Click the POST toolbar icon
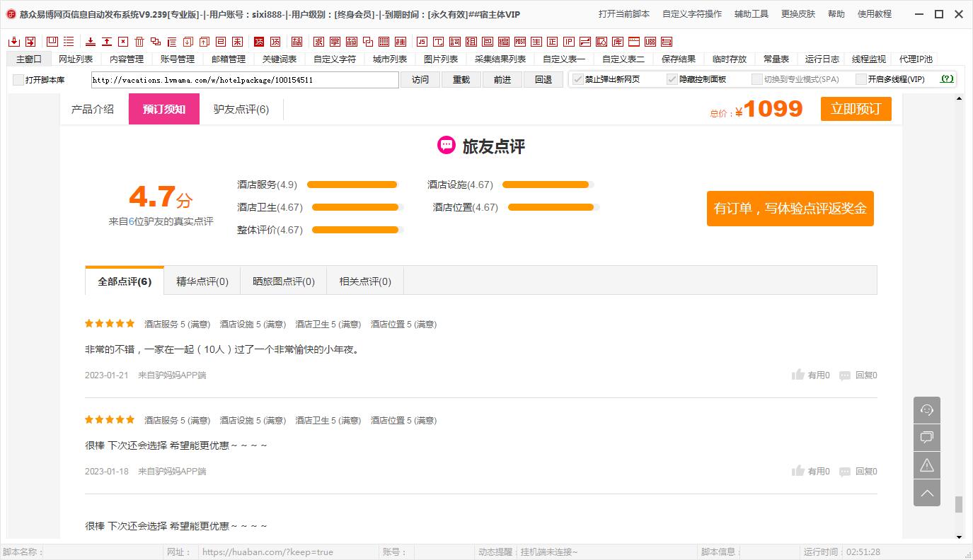The height and width of the screenshot is (560, 973). (520, 42)
